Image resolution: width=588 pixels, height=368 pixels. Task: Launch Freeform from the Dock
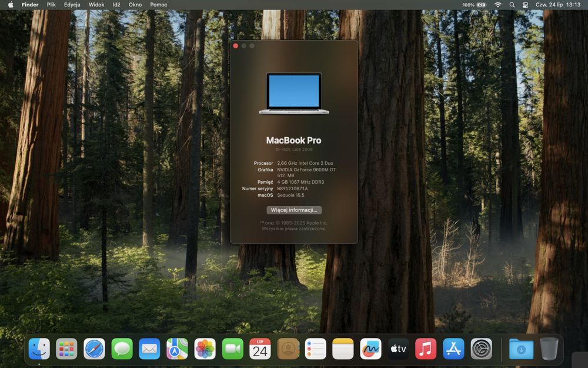(370, 349)
